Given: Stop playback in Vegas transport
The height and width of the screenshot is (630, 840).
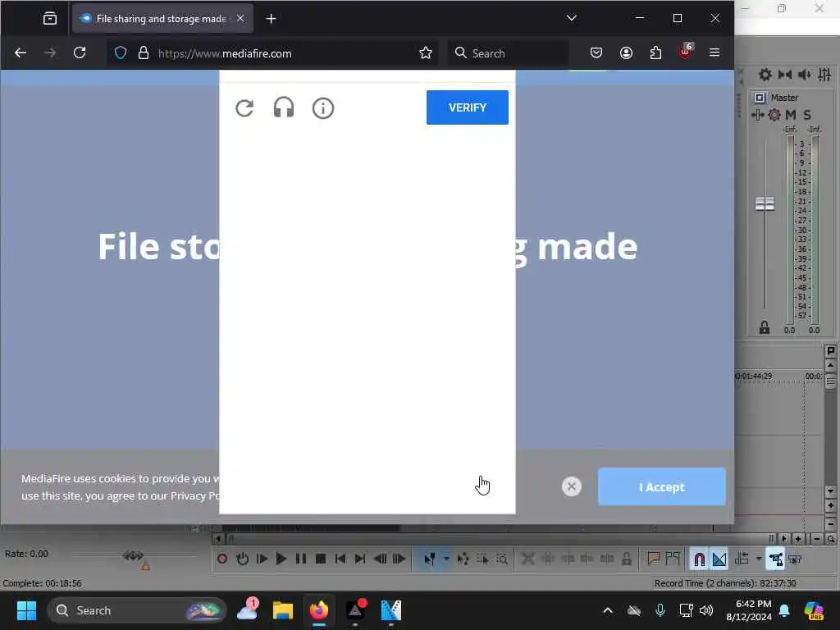Looking at the screenshot, I should [x=321, y=559].
